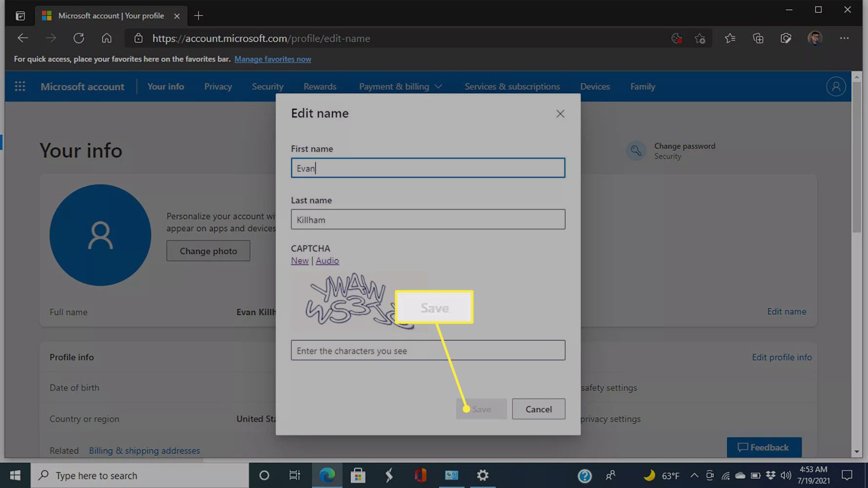Open Microsoft Edge from taskbar
868x488 pixels.
click(327, 475)
